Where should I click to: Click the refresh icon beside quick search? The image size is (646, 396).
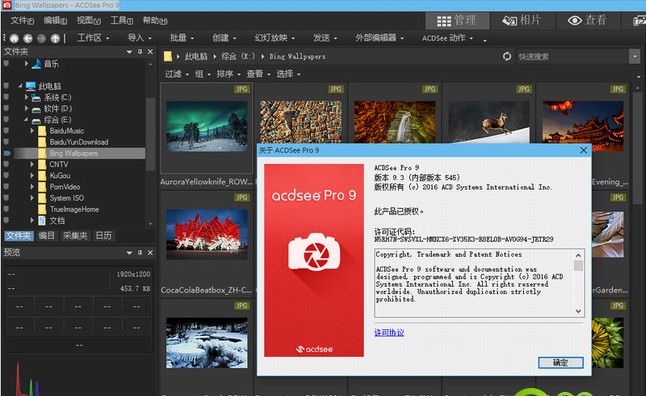[507, 56]
